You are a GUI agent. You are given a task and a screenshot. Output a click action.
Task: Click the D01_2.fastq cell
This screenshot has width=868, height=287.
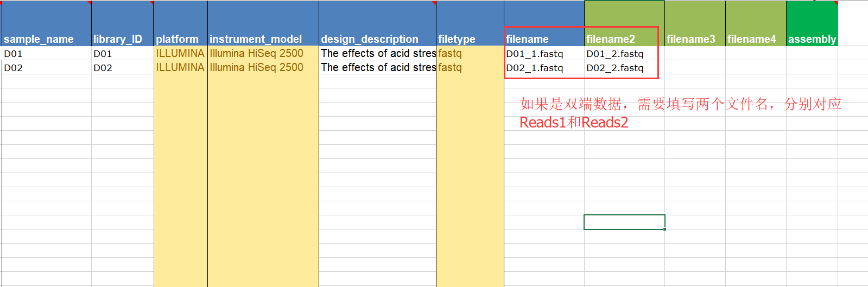click(x=624, y=54)
